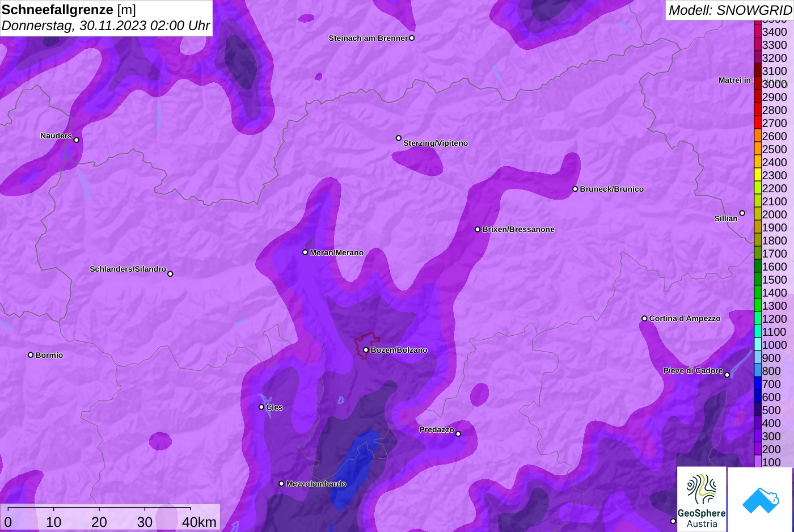Click the orange legend swatch for 2500

pos(758,149)
